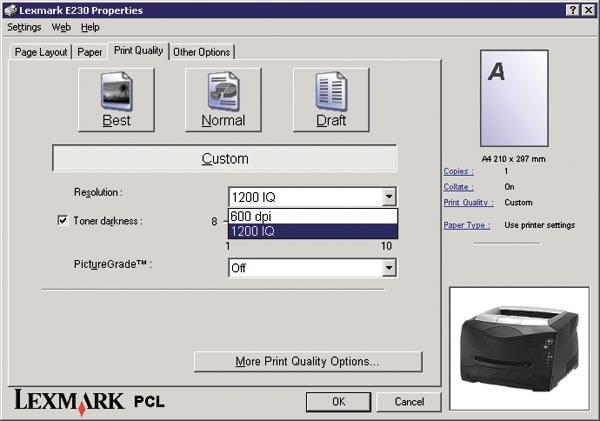
Task: Select the Best quality preset button
Action: click(116, 100)
